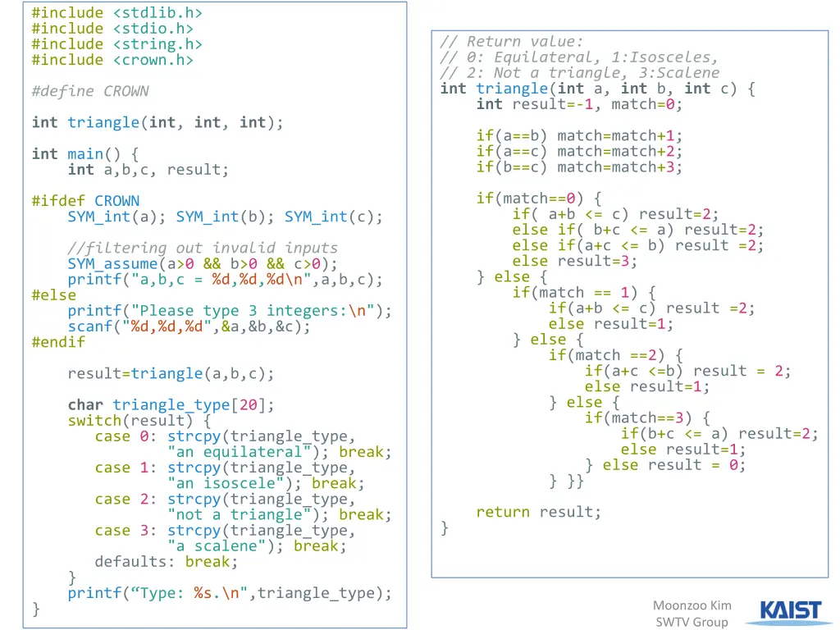
Task: Click the "if(match==3) {" line
Action: click(x=647, y=418)
